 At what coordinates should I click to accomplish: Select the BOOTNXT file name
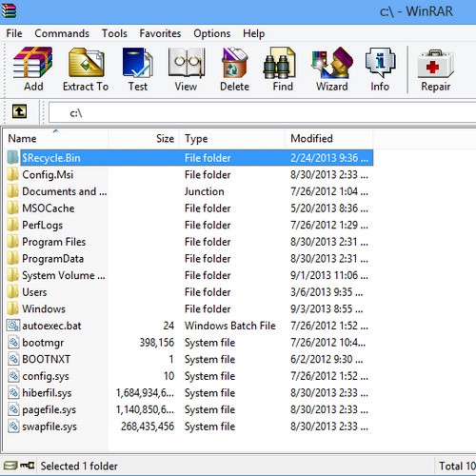(46, 359)
